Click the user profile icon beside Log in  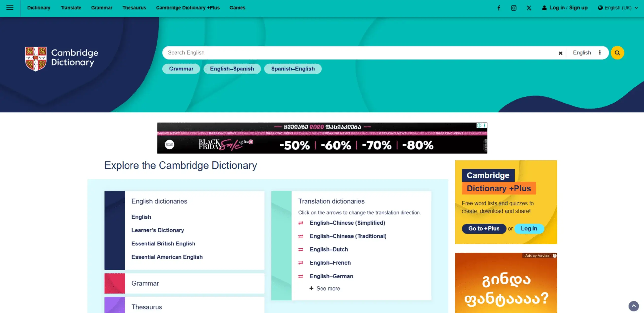tap(544, 8)
